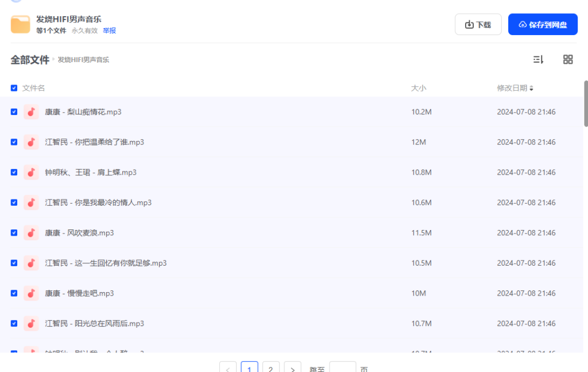Uncheck 江智民 - 你是我最冷的情人.mp3 checkbox
The width and height of the screenshot is (588, 372).
point(14,202)
